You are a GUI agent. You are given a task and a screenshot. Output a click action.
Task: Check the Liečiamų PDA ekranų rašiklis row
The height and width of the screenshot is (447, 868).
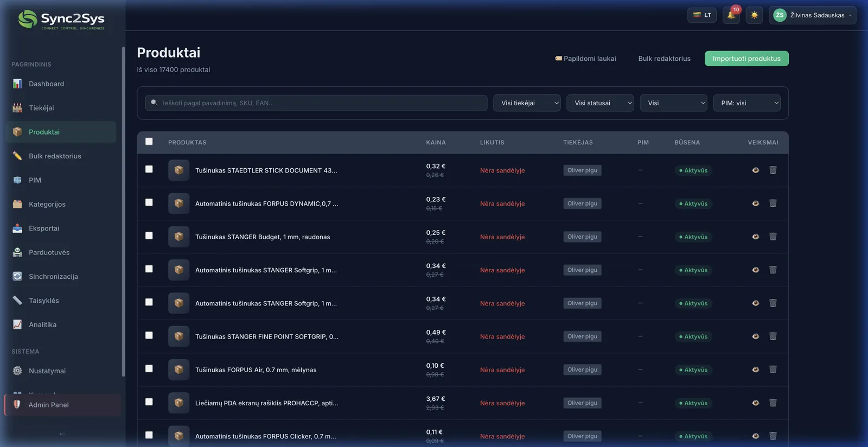(x=149, y=401)
